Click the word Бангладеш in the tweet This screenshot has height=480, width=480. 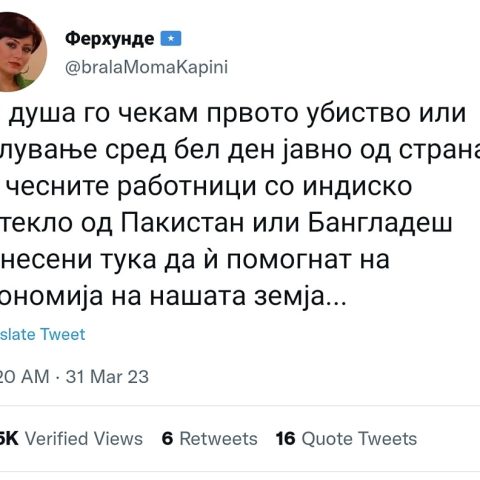[380, 223]
